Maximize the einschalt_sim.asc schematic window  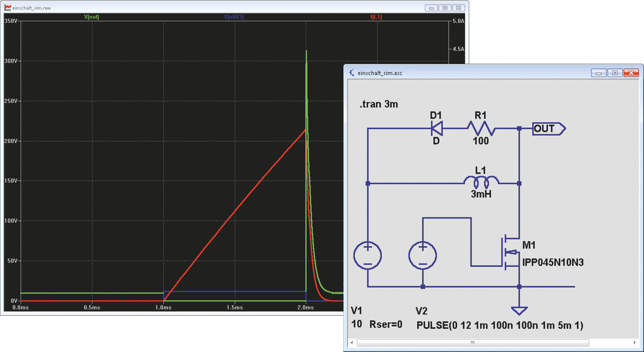pyautogui.click(x=615, y=73)
